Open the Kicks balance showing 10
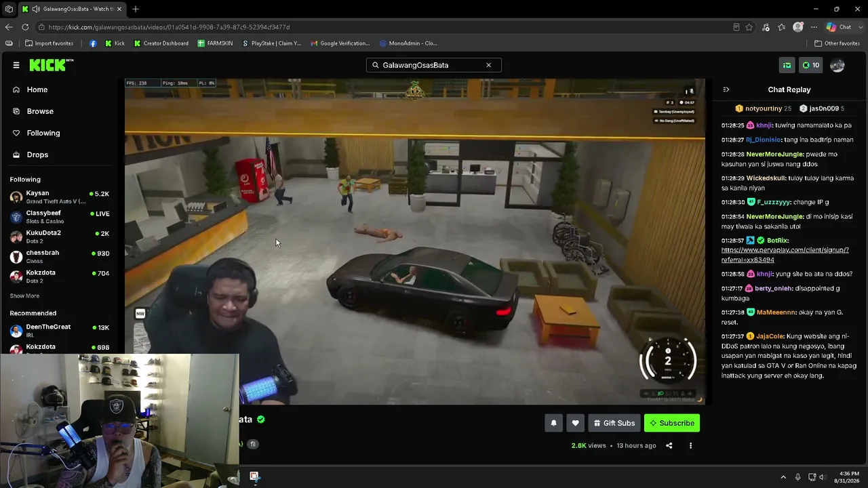 point(811,65)
